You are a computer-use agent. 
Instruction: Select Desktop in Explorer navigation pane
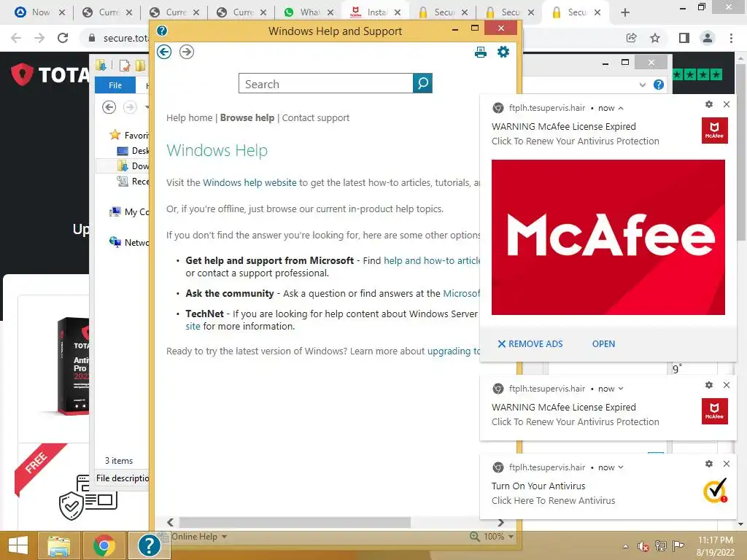(x=133, y=150)
